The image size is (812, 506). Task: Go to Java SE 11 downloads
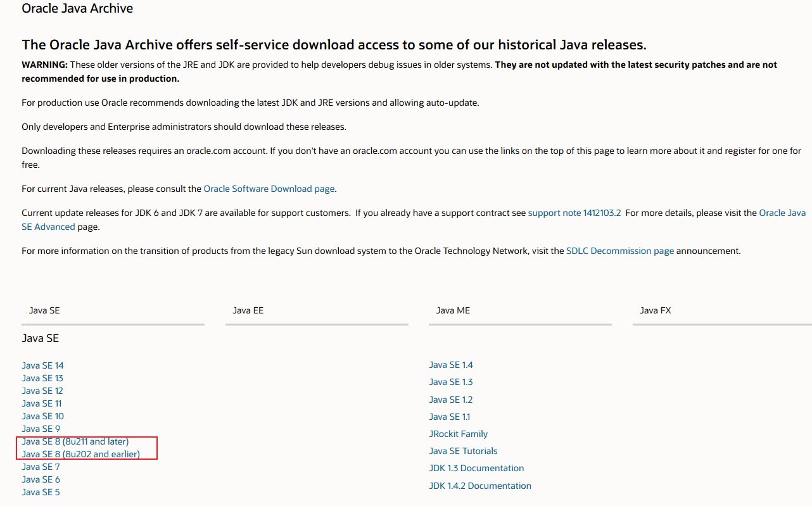click(42, 403)
